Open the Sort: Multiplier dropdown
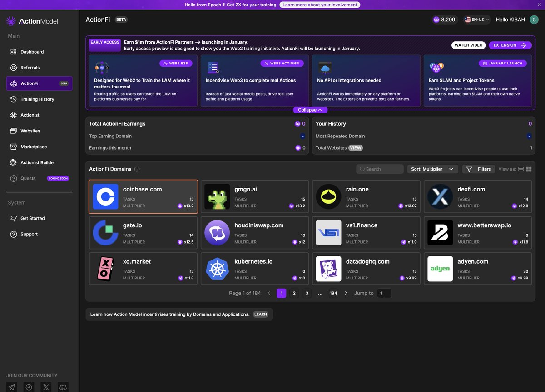This screenshot has height=392, width=545. (432, 169)
